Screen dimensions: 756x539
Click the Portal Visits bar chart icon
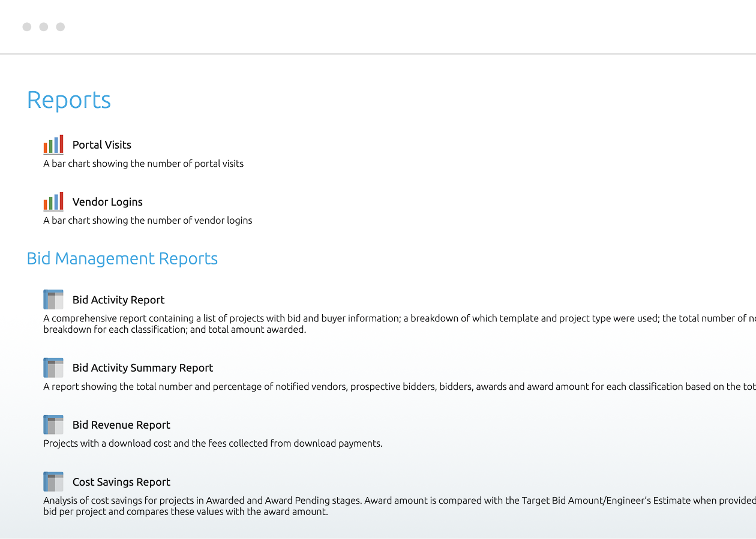[53, 144]
